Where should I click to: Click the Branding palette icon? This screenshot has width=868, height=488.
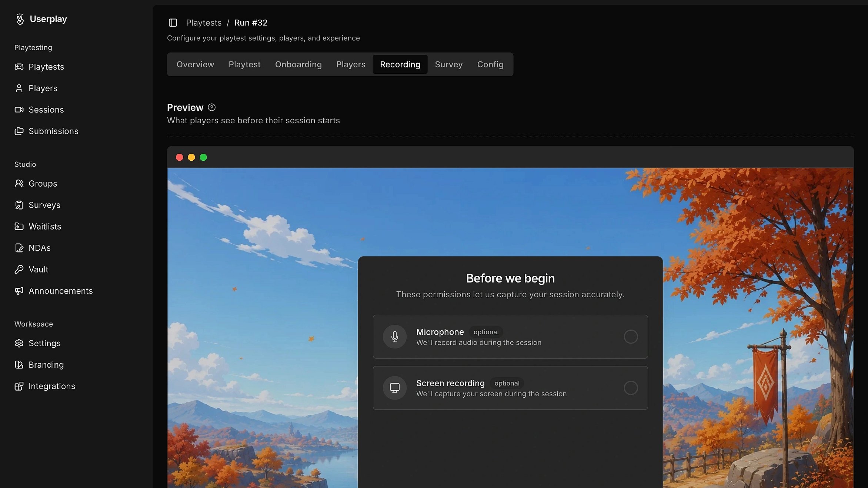pyautogui.click(x=19, y=365)
